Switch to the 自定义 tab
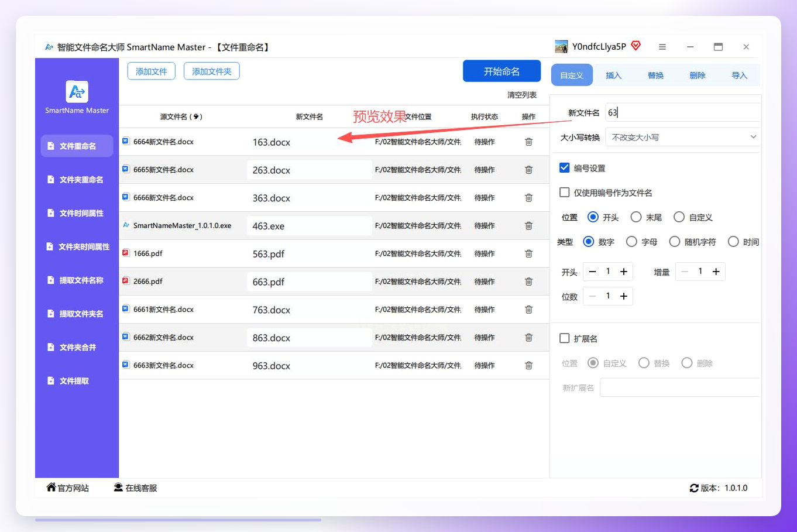The width and height of the screenshot is (797, 532). [572, 75]
